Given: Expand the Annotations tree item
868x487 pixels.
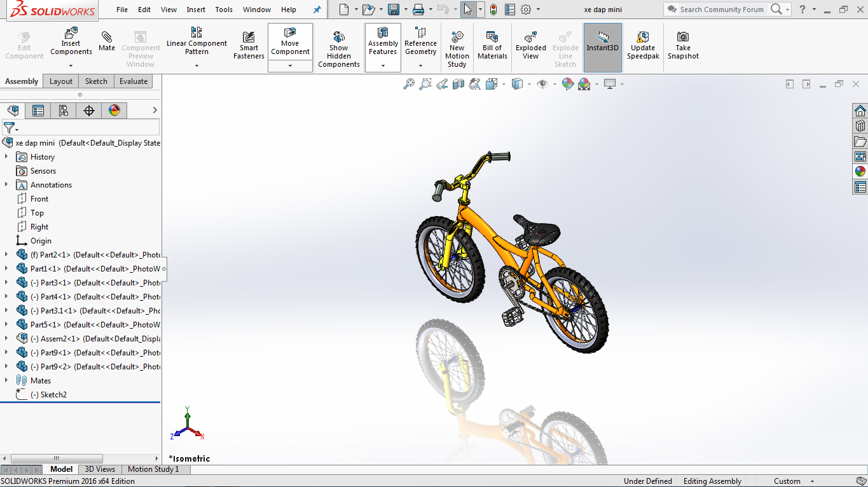Looking at the screenshot, I should (6, 184).
